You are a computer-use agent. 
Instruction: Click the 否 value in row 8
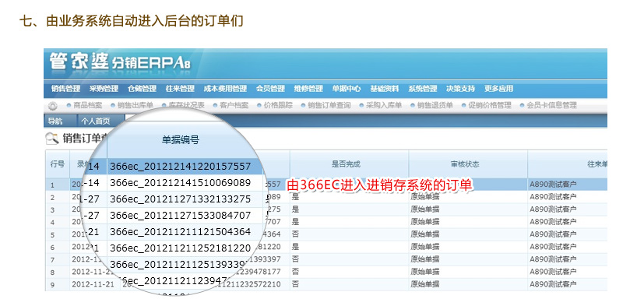tap(295, 272)
